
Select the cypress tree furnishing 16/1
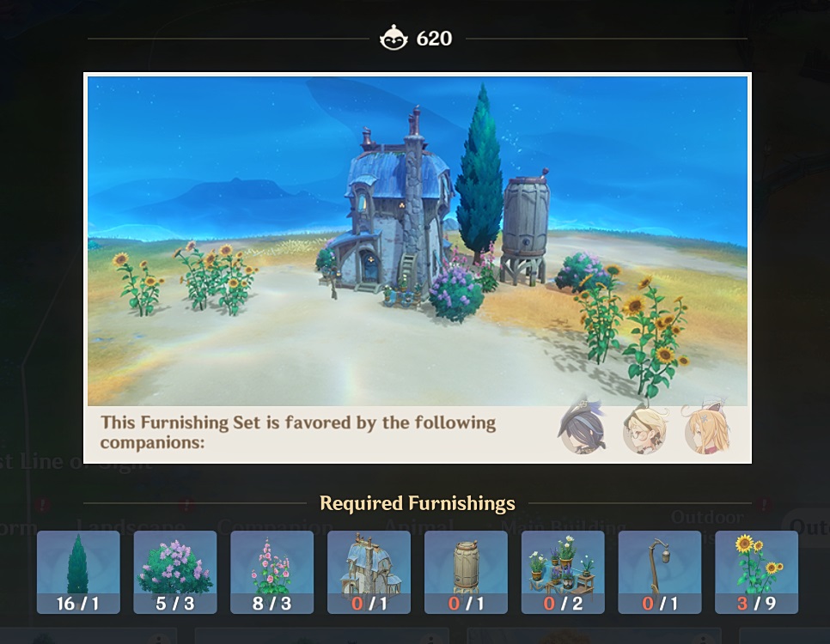(x=78, y=572)
